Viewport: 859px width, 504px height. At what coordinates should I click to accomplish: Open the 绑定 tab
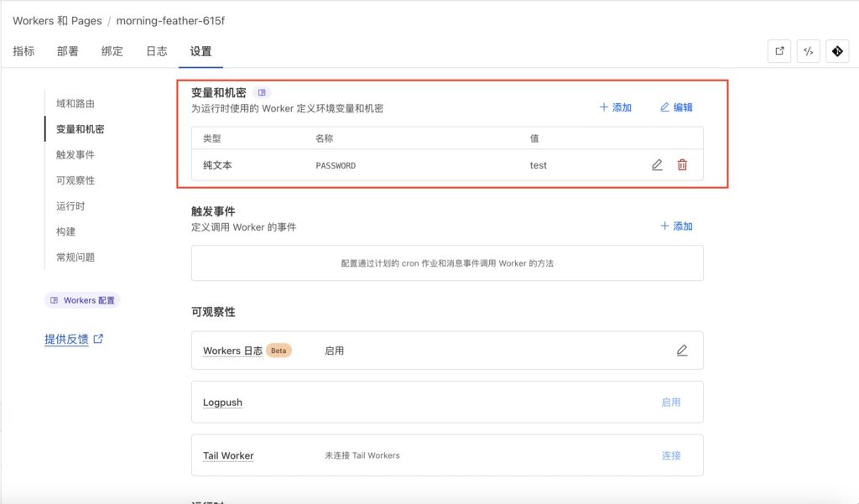[112, 51]
